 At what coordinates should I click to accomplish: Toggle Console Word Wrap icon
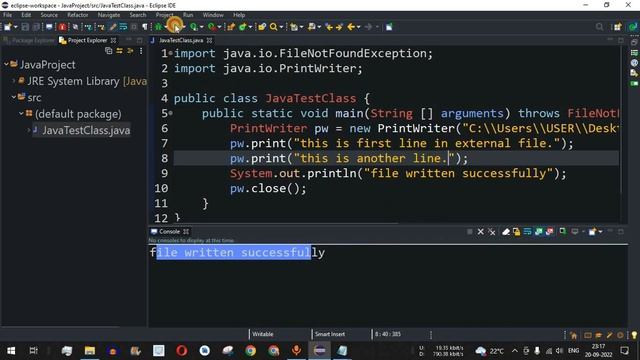click(527, 231)
